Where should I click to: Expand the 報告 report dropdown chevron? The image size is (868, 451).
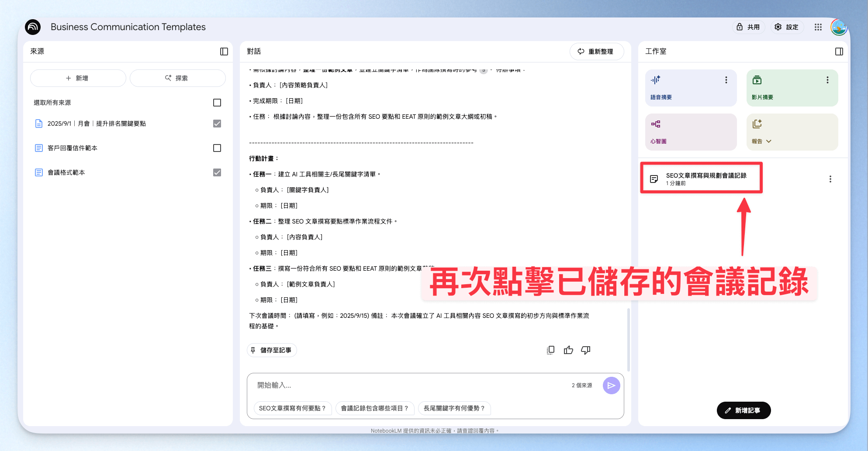(769, 141)
